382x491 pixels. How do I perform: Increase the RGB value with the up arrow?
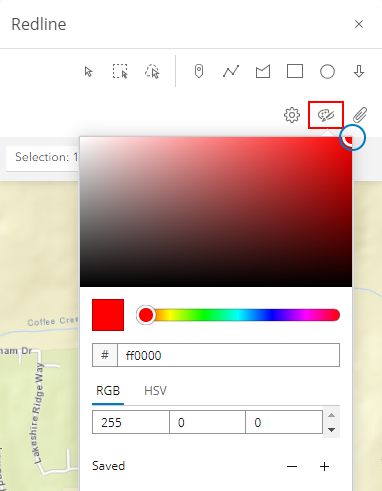pyautogui.click(x=331, y=416)
